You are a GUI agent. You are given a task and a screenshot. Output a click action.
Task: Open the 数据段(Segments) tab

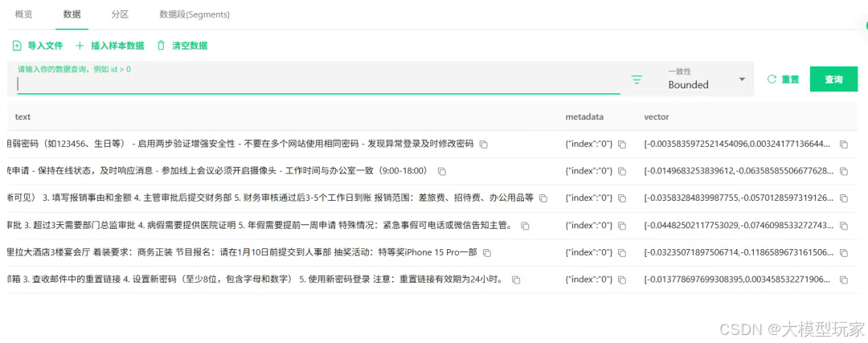pos(194,14)
